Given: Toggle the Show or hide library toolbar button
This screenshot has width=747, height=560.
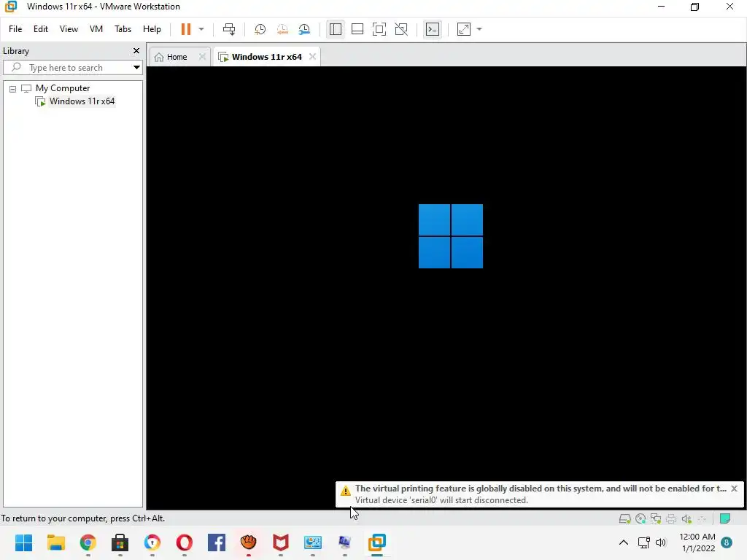Looking at the screenshot, I should tap(336, 29).
